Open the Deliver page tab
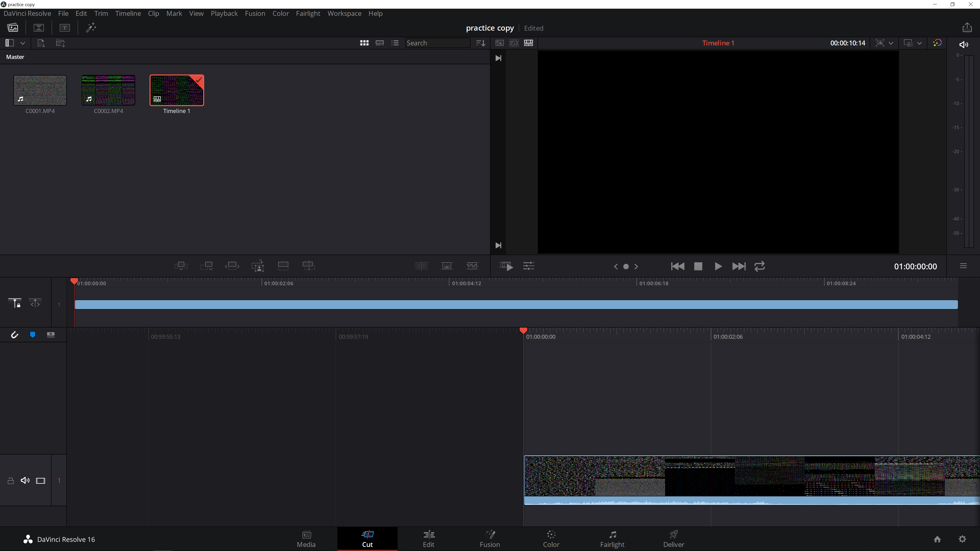980x551 pixels. coord(674,539)
